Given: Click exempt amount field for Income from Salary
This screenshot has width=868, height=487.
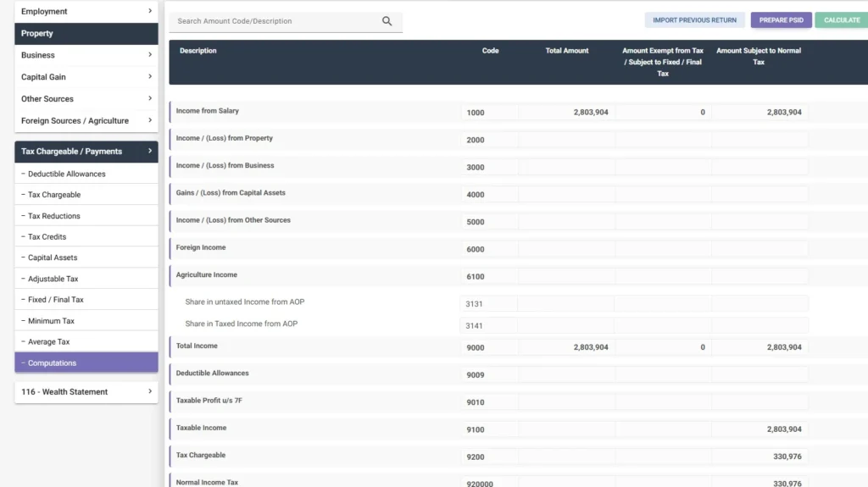Looking at the screenshot, I should [x=663, y=113].
